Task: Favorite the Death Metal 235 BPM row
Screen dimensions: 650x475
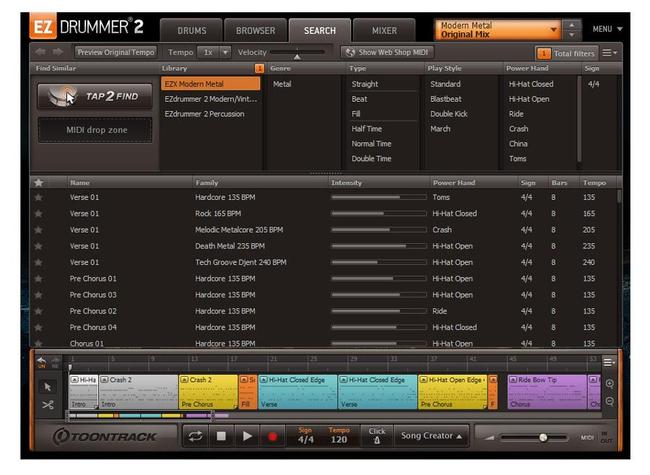Action: tap(39, 246)
